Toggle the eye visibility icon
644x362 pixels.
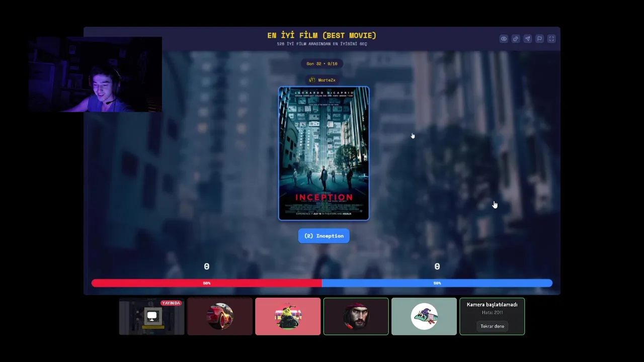tap(504, 39)
